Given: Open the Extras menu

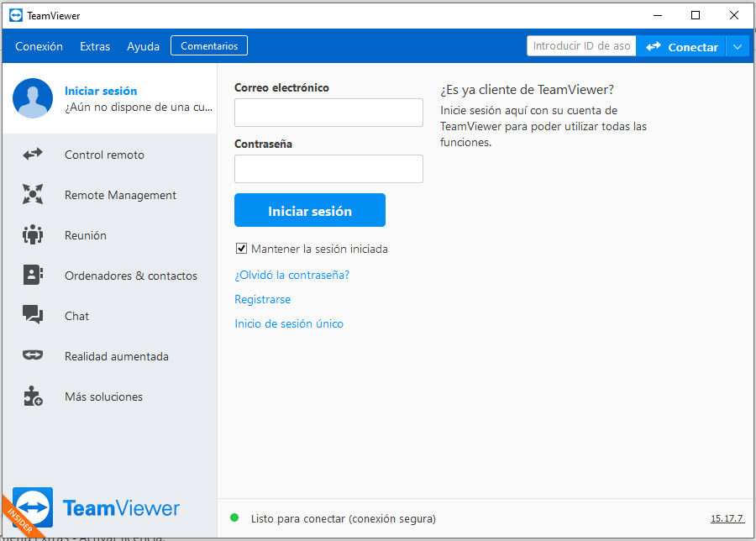Looking at the screenshot, I should [x=95, y=46].
